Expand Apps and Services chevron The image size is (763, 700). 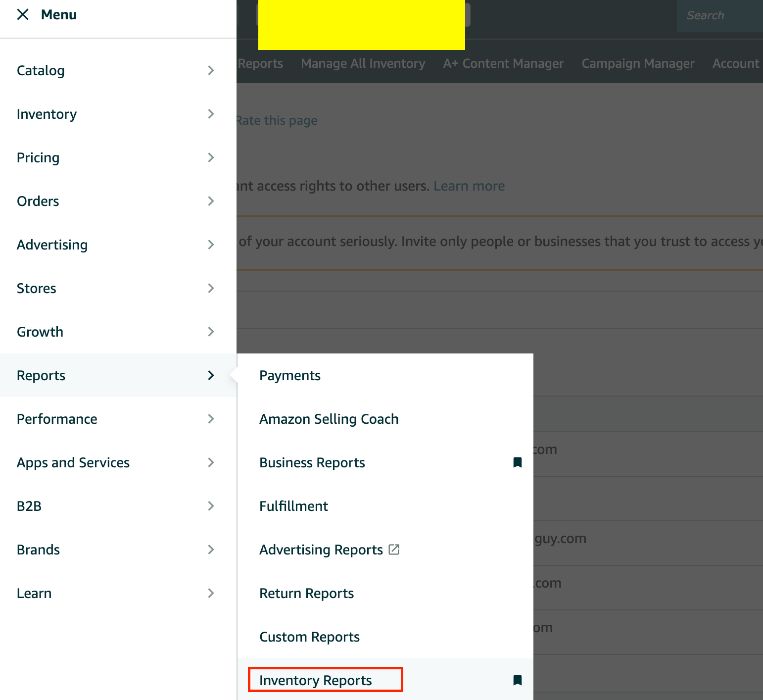coord(211,462)
